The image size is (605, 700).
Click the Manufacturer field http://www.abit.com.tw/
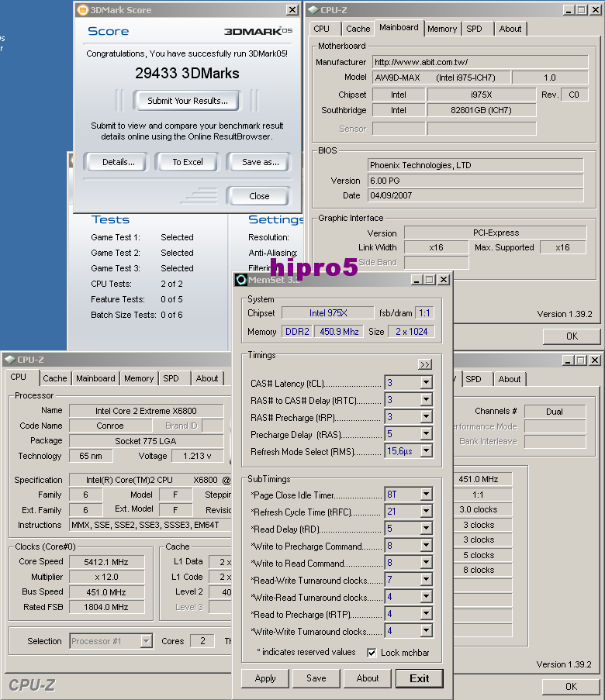[x=480, y=62]
